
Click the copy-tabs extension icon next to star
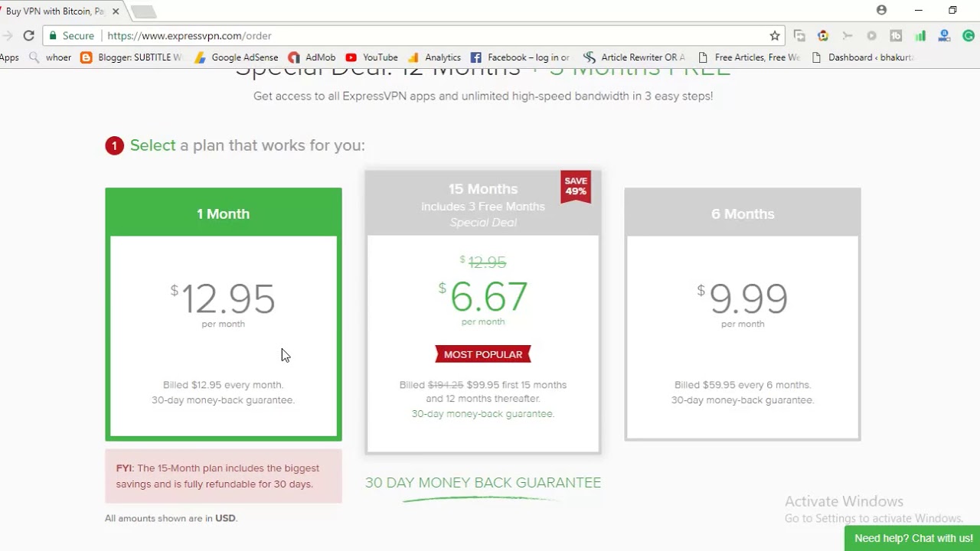point(799,36)
